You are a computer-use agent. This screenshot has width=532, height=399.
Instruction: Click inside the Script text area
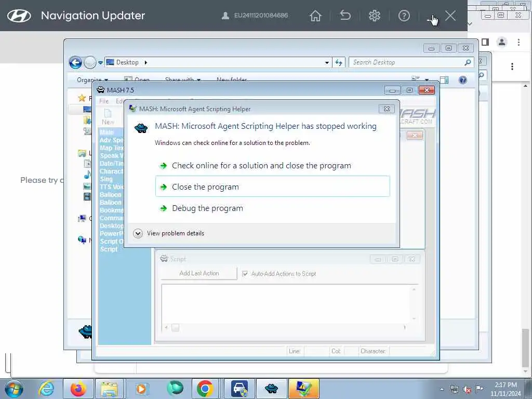[x=286, y=303]
